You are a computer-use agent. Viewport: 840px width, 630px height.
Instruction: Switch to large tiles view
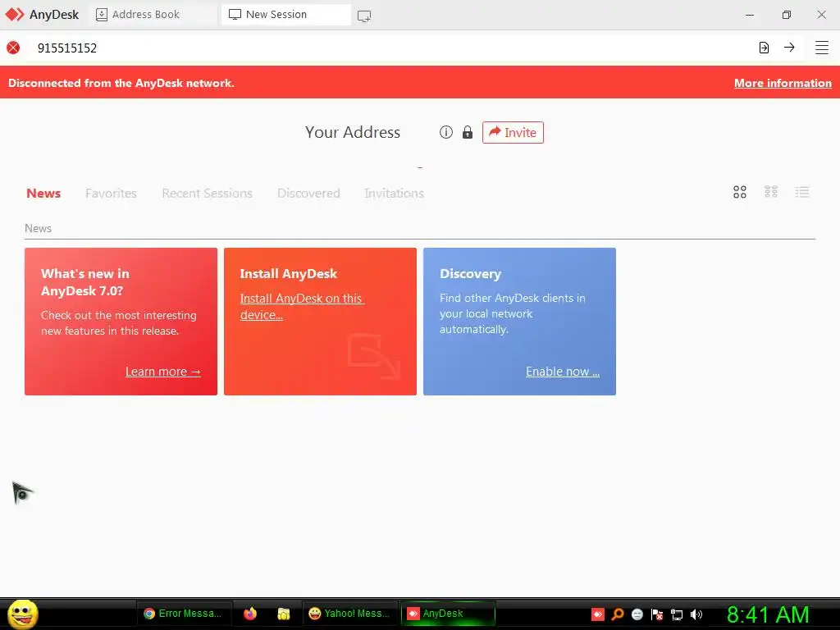pyautogui.click(x=740, y=192)
